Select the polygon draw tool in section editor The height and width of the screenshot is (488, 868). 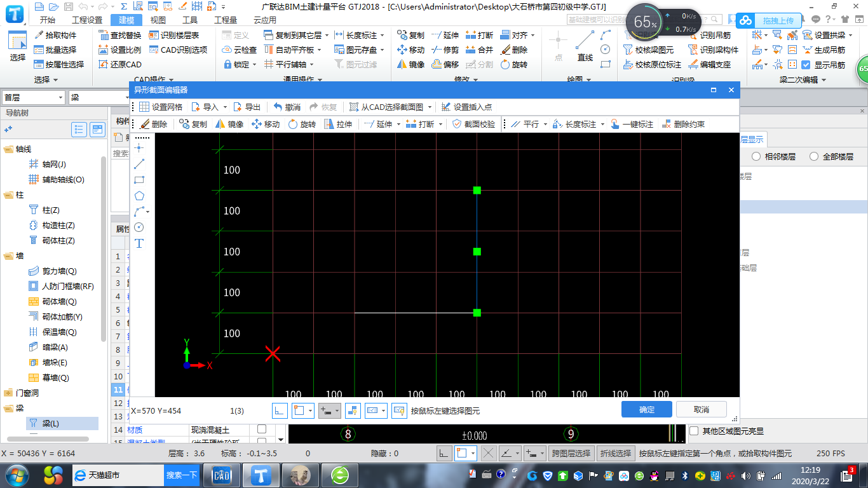[140, 196]
